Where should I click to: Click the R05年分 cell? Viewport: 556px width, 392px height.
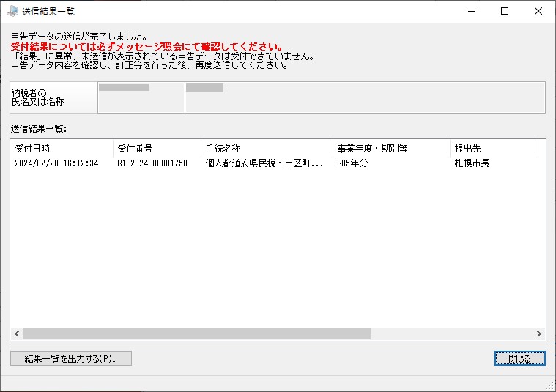[352, 163]
